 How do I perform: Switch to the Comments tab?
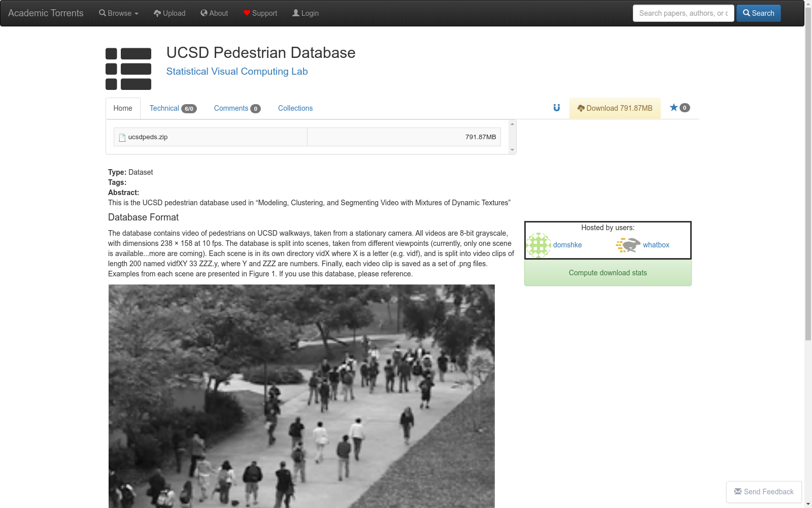pos(237,108)
